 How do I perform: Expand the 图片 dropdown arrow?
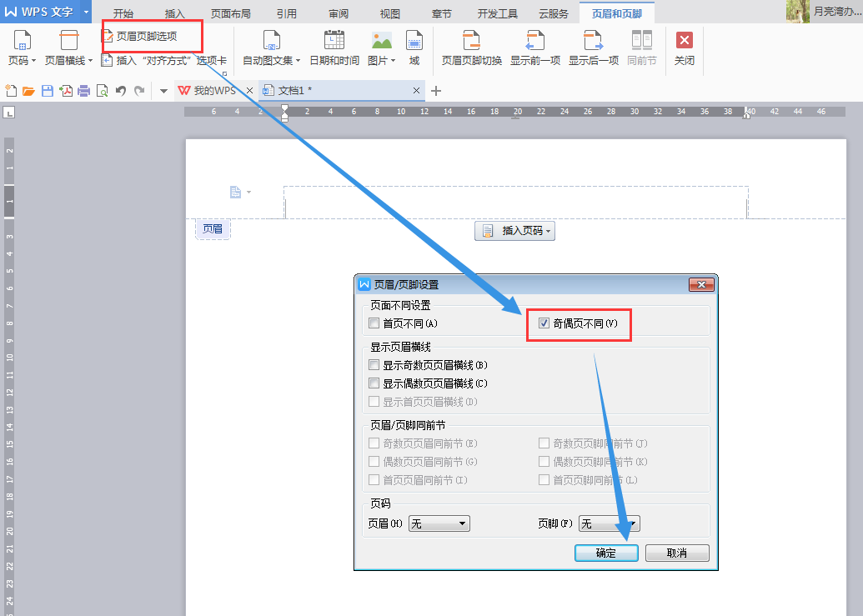coord(393,61)
